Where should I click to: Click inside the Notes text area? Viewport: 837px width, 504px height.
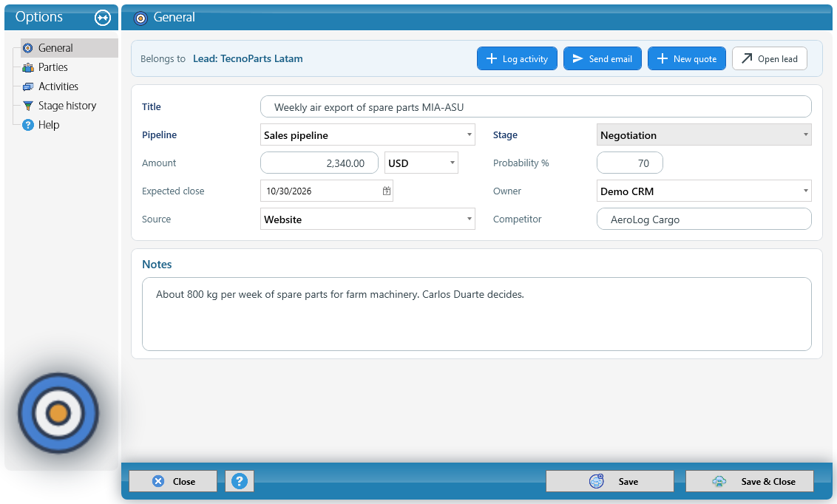pos(477,314)
